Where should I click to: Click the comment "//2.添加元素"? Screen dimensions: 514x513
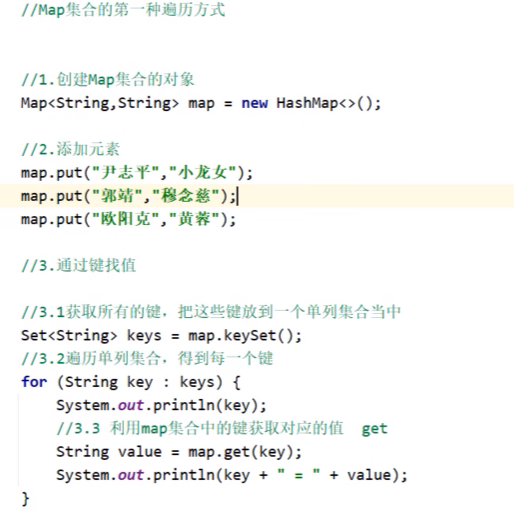70,149
